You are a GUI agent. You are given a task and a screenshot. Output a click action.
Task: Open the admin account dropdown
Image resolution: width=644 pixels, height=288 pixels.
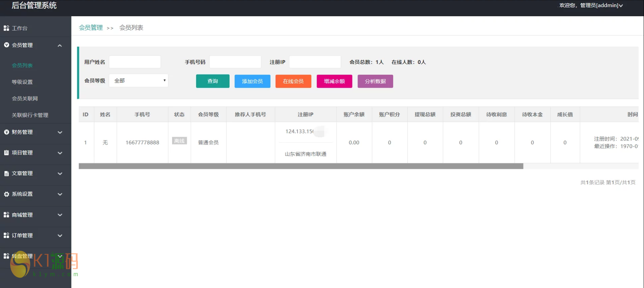tap(591, 5)
